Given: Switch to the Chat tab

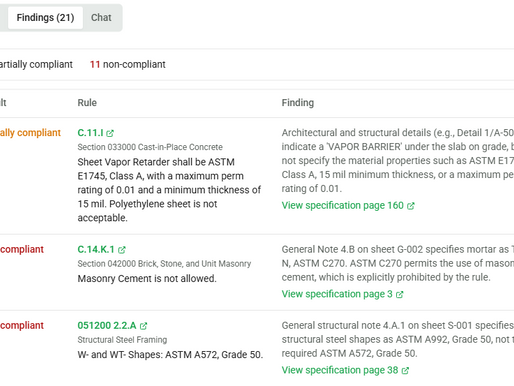Looking at the screenshot, I should [x=101, y=18].
